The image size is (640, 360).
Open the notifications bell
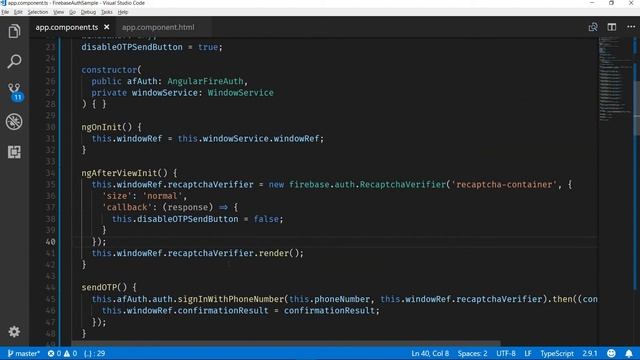click(x=629, y=353)
